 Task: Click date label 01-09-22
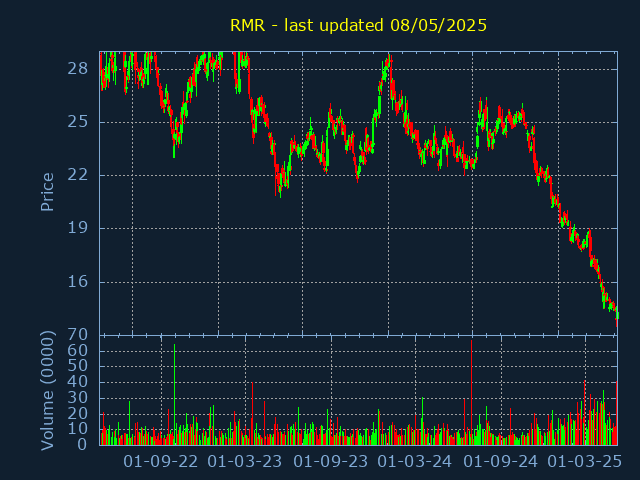[160, 462]
